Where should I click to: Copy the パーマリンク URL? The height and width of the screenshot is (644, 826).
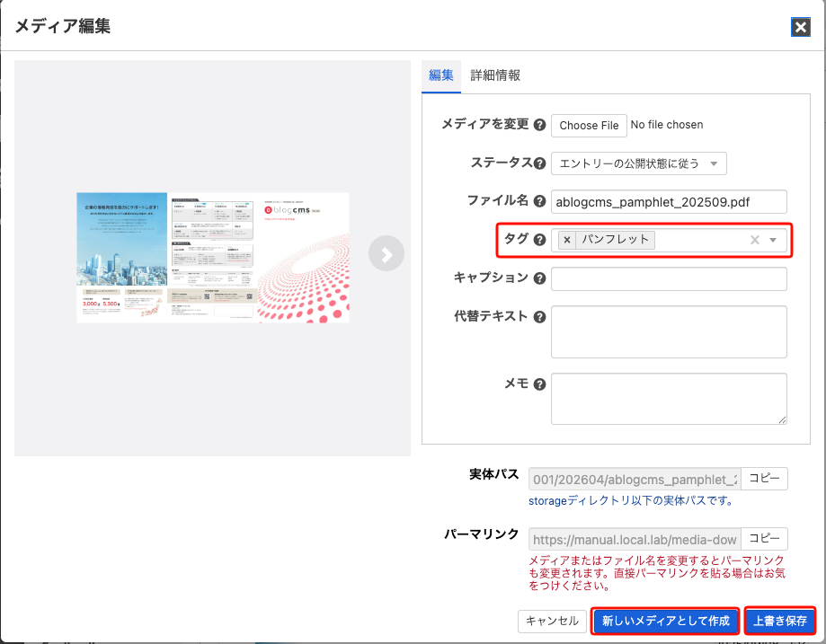[765, 539]
